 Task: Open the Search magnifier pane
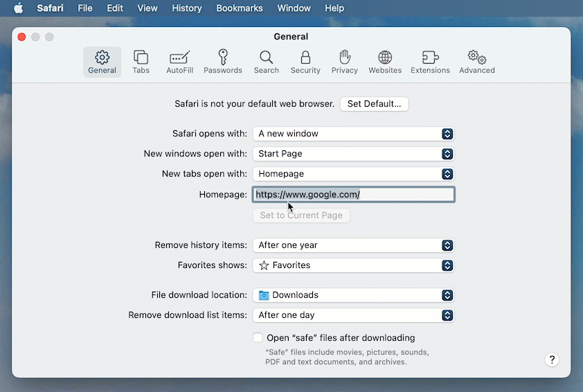point(266,62)
